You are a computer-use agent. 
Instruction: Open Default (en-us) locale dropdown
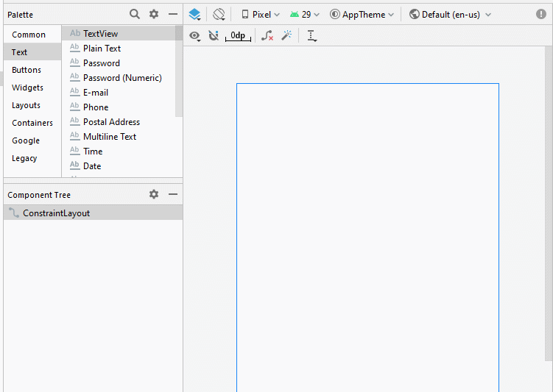(x=450, y=15)
